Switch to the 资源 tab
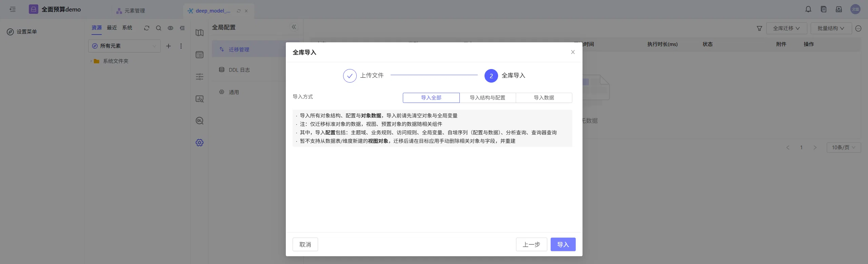The height and width of the screenshot is (264, 868). pyautogui.click(x=97, y=28)
